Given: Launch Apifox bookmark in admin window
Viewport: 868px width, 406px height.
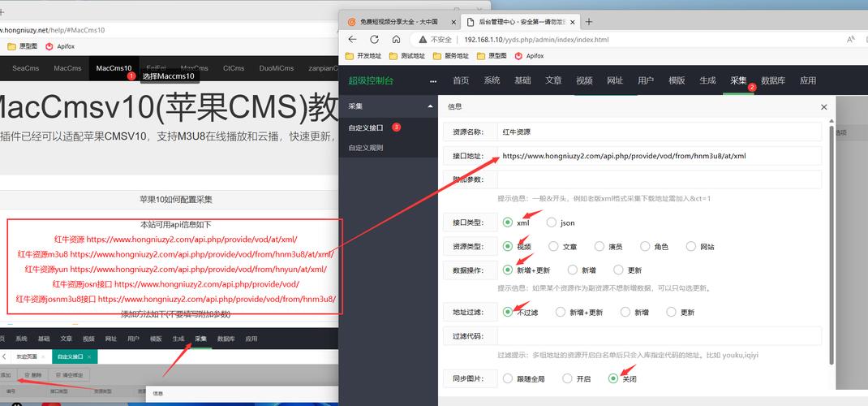Looking at the screenshot, I should [x=529, y=56].
